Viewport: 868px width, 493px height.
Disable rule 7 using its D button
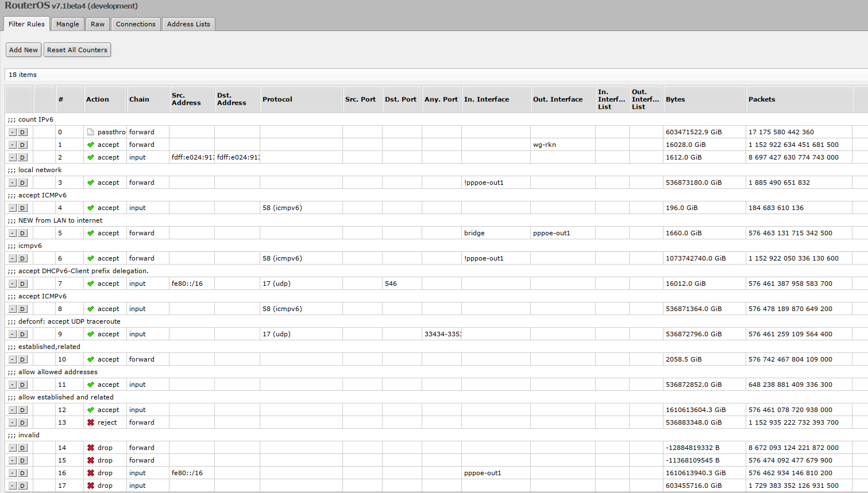pyautogui.click(x=22, y=284)
